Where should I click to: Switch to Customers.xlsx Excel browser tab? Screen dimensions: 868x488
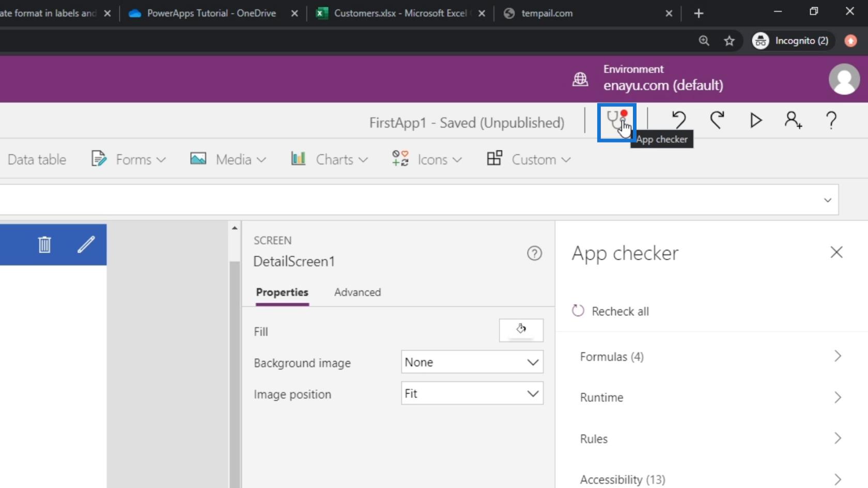[399, 13]
